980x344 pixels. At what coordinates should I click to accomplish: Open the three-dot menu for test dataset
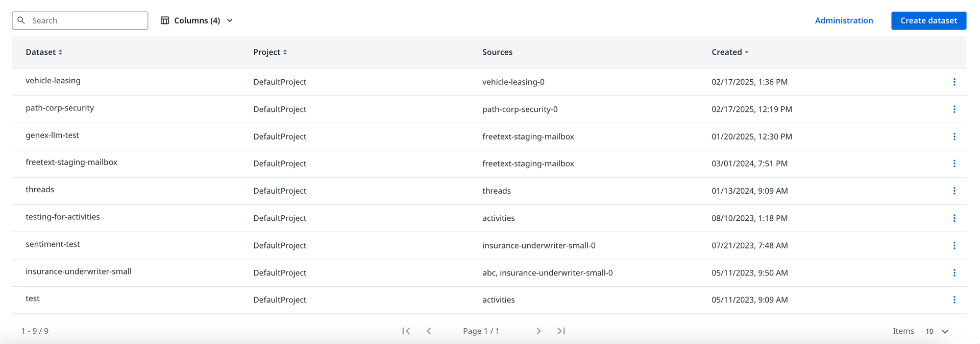click(x=954, y=300)
